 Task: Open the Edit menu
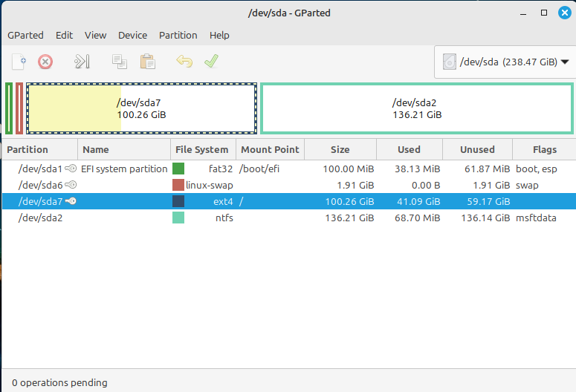coord(64,35)
